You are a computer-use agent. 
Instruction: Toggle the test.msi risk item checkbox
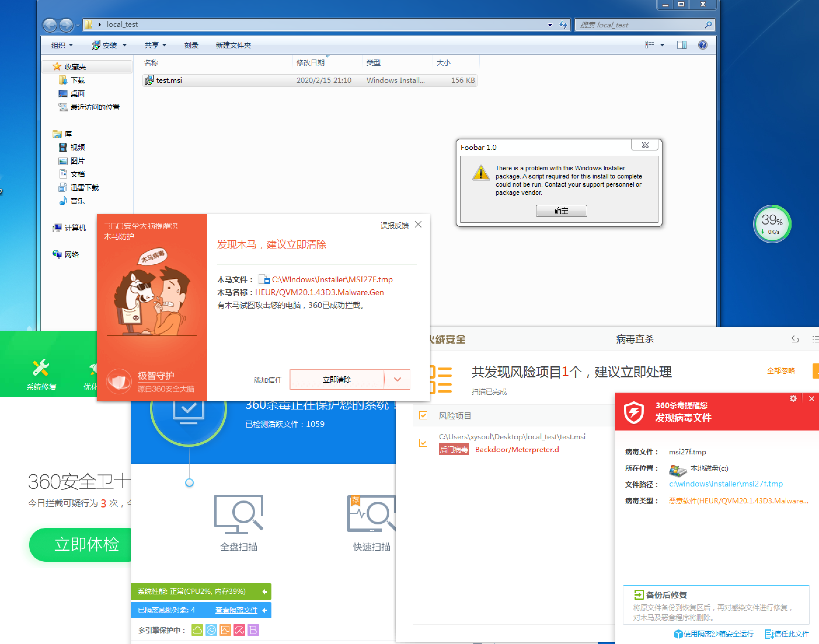tap(423, 443)
